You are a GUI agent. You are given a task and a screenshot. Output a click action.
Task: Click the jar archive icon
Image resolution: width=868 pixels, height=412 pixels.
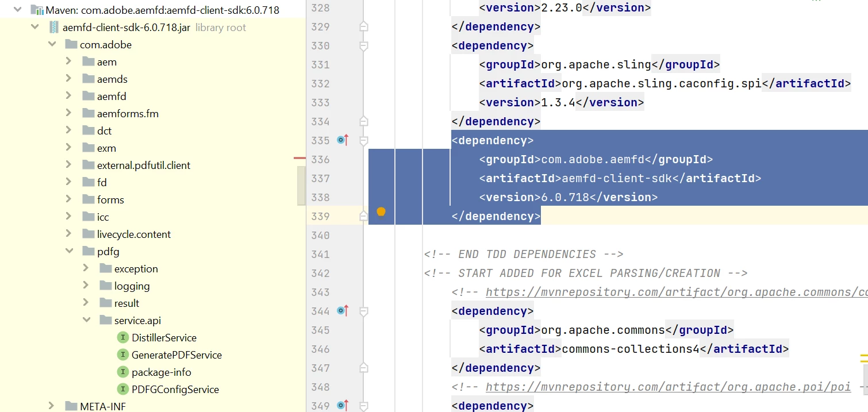coord(53,27)
